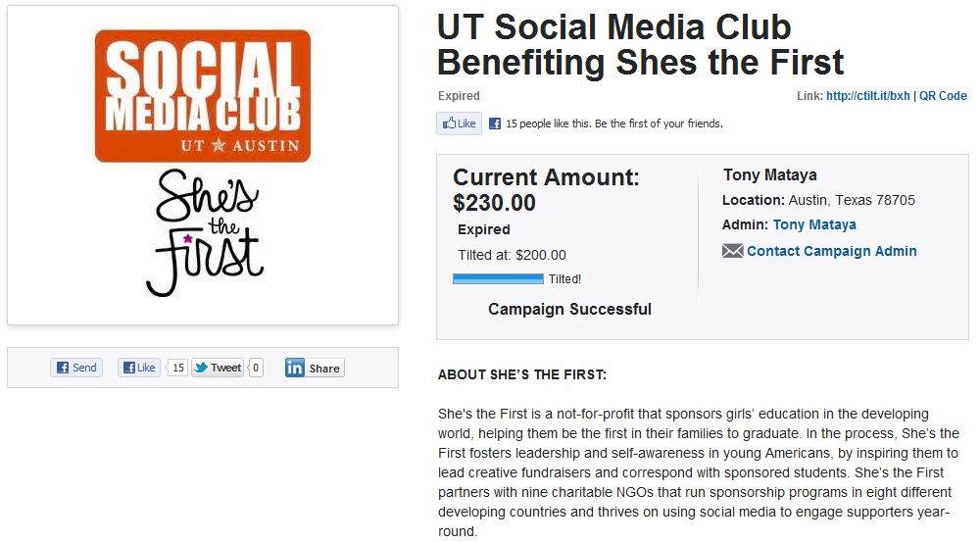The width and height of the screenshot is (980, 543).
Task: Open the ctilt.it/bxh campaign short link
Action: click(x=867, y=96)
